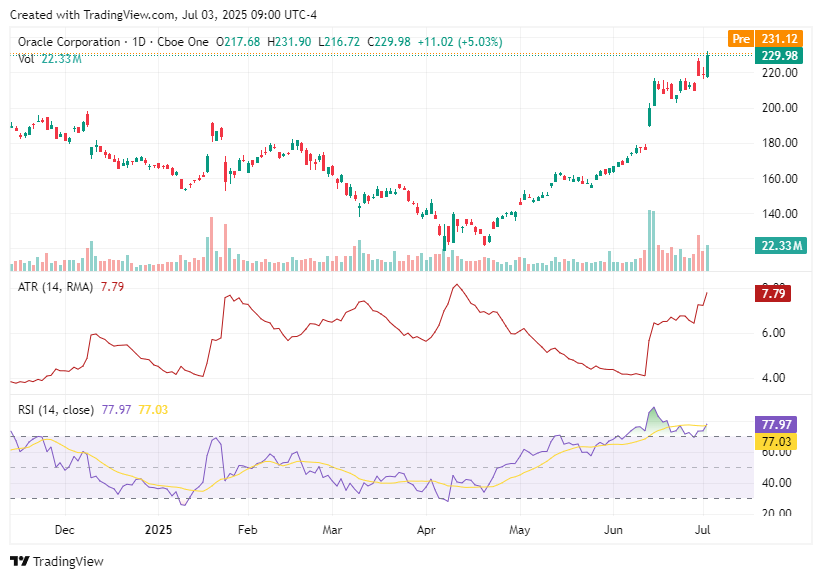Click the 200.00 price axis label

780,108
